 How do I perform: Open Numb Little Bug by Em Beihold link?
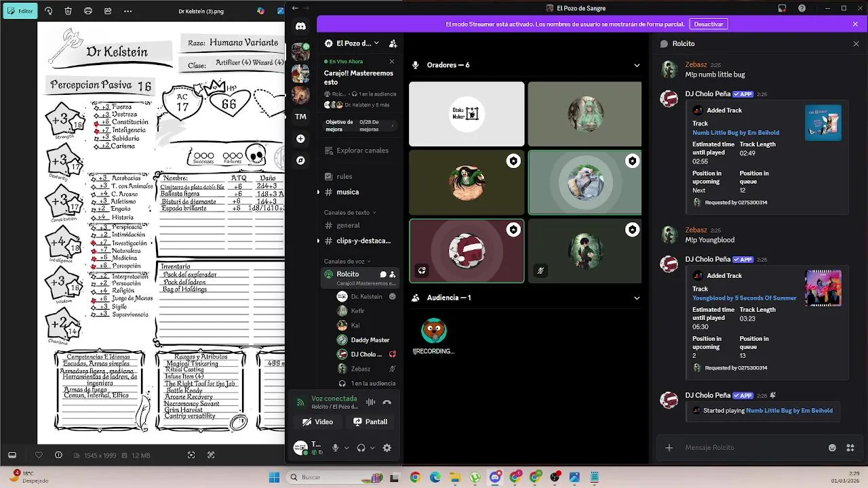click(736, 133)
